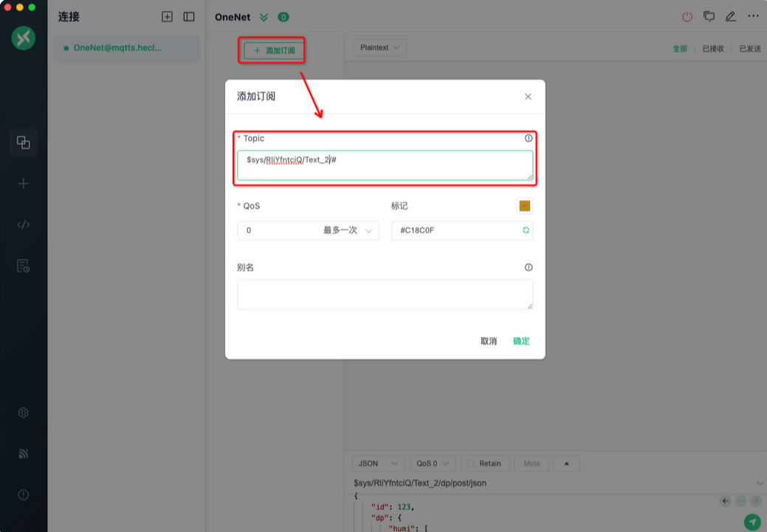
Task: Confirm the subscription with the 确定 button
Action: [x=520, y=341]
